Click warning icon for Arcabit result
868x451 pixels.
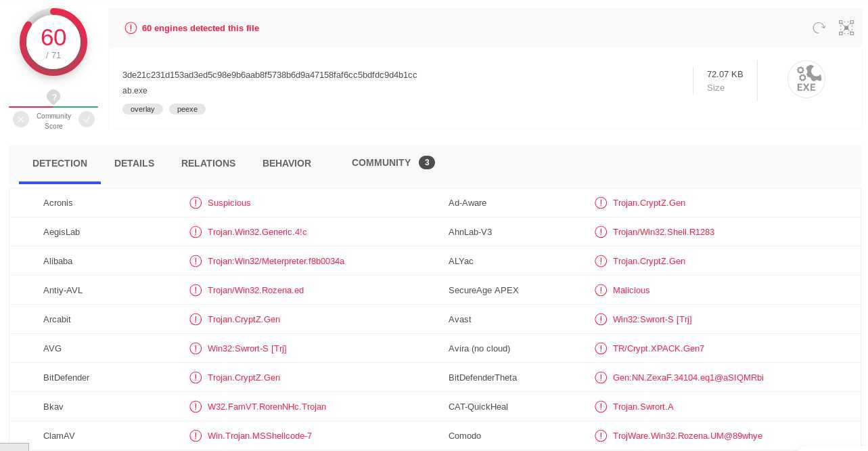[x=196, y=320]
